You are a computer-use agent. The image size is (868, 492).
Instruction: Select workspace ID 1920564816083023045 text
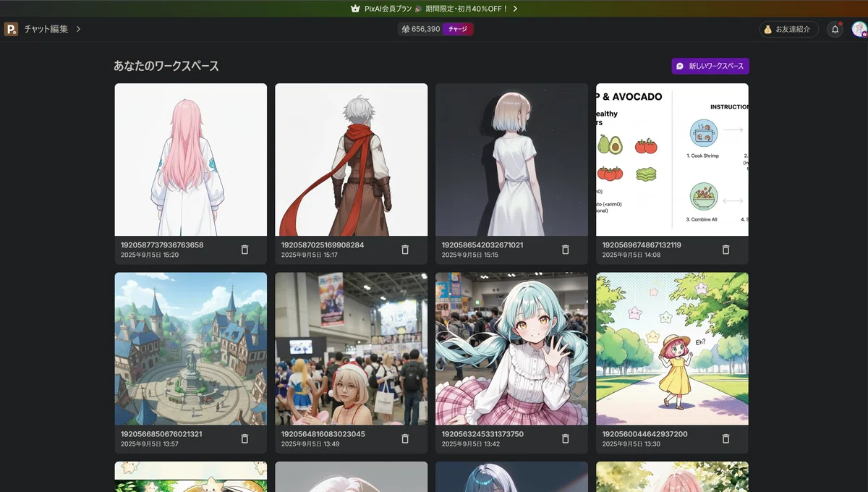(x=323, y=434)
